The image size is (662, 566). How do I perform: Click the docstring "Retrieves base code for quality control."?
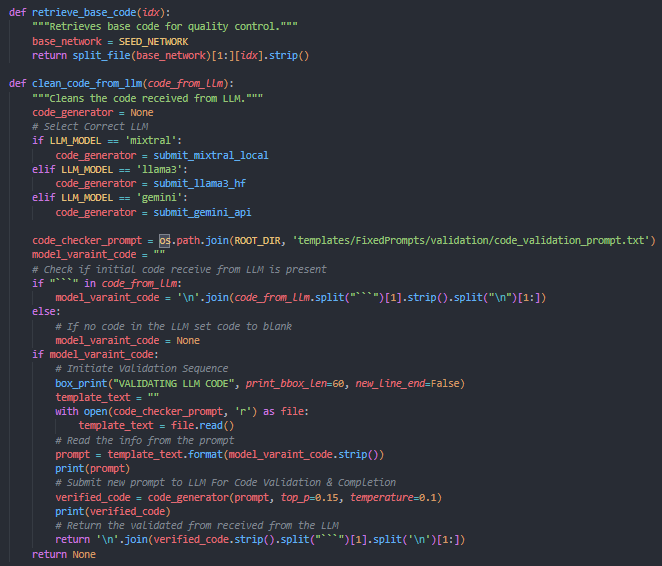tap(165, 27)
